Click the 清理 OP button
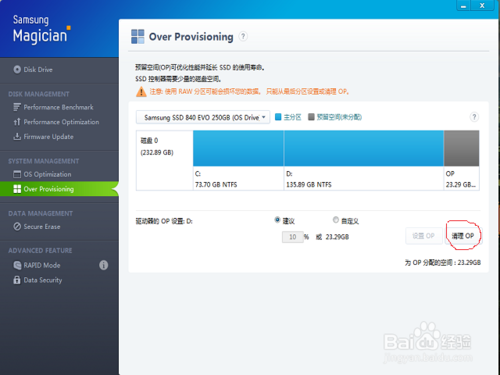This screenshot has width=500, height=375. [x=463, y=236]
